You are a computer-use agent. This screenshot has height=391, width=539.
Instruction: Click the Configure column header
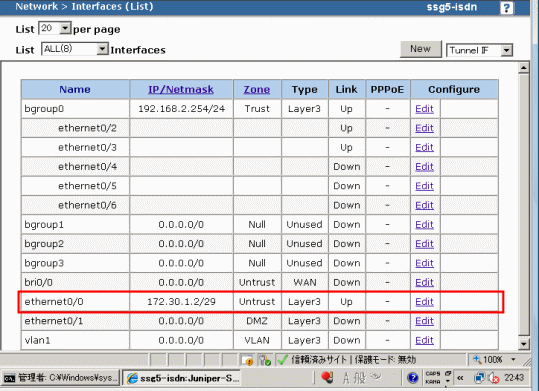pyautogui.click(x=454, y=89)
